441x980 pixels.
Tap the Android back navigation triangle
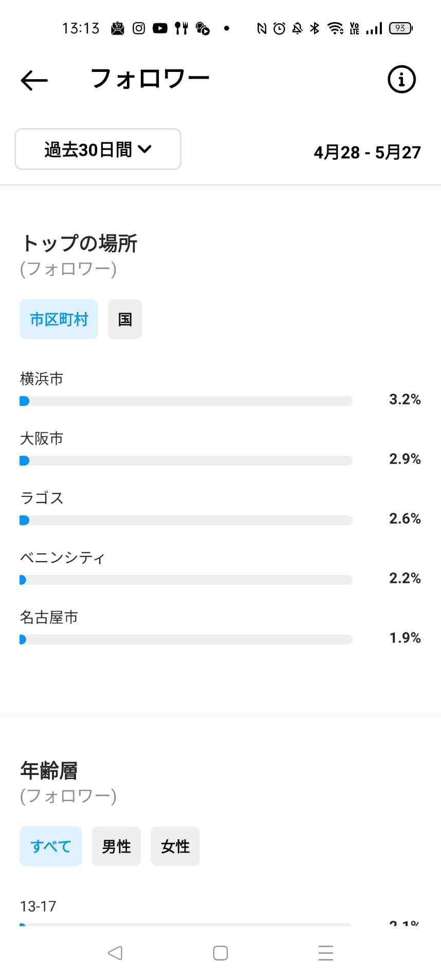[x=115, y=953]
